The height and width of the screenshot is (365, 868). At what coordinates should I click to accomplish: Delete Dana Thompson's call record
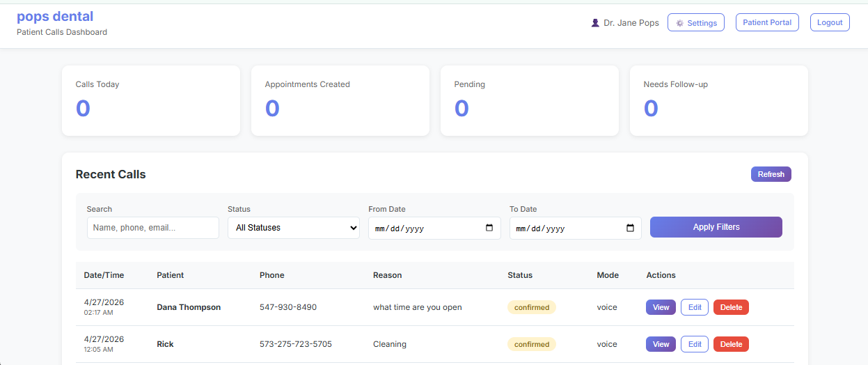click(x=731, y=307)
